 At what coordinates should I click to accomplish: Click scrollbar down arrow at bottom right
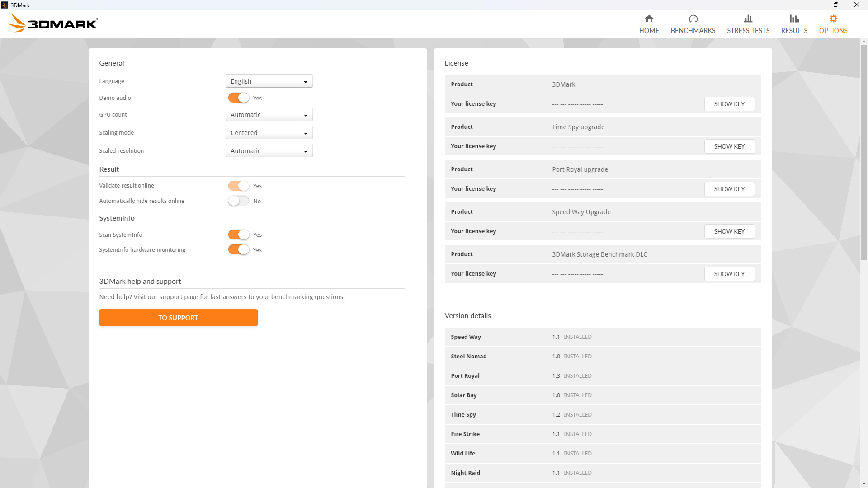864,484
